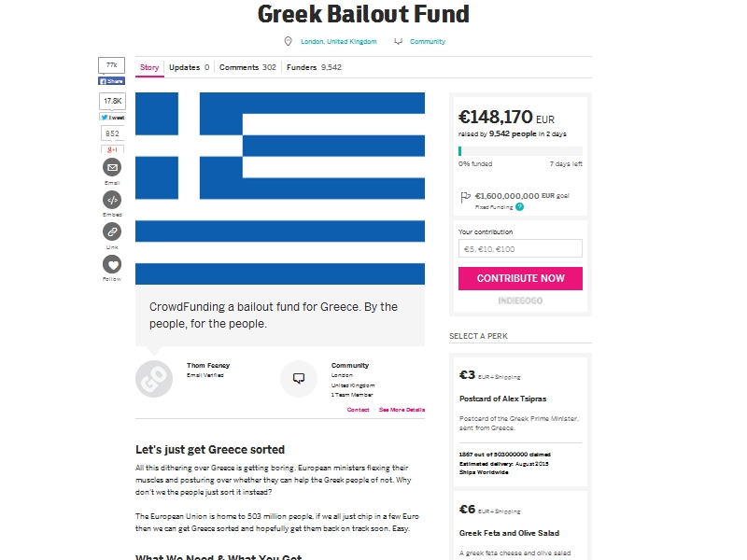Switch to the Updates tab
Screen dimensions: 747x560
tap(190, 67)
